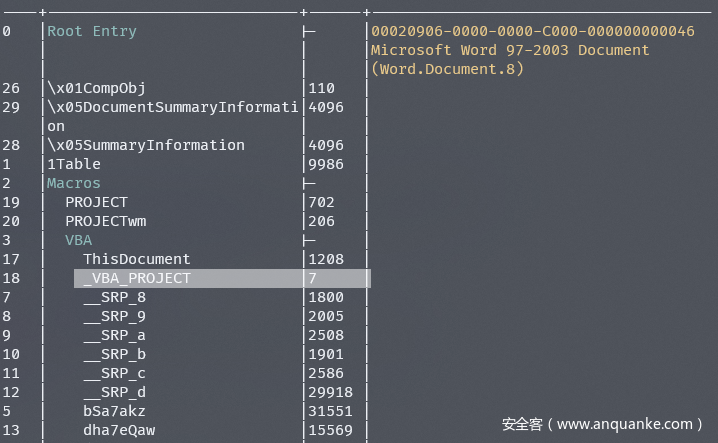Open the 1Table stream

pos(74,164)
